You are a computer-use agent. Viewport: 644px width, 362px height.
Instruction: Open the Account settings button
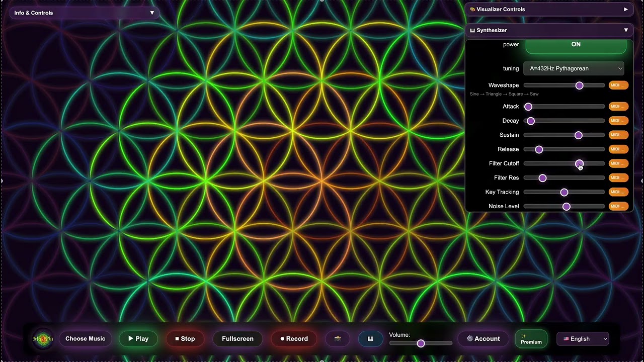click(x=483, y=339)
